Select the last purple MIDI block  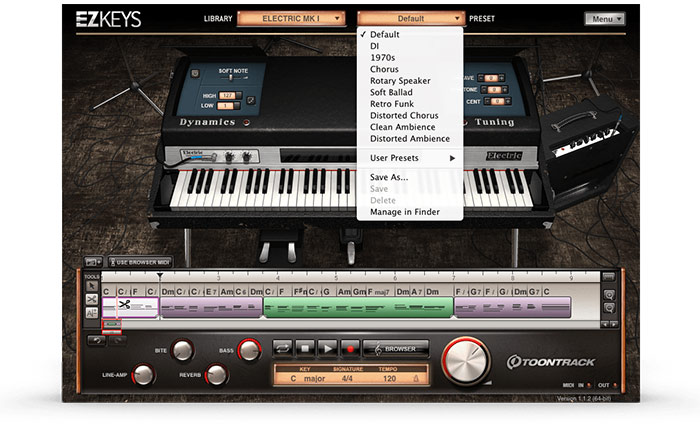(512, 308)
